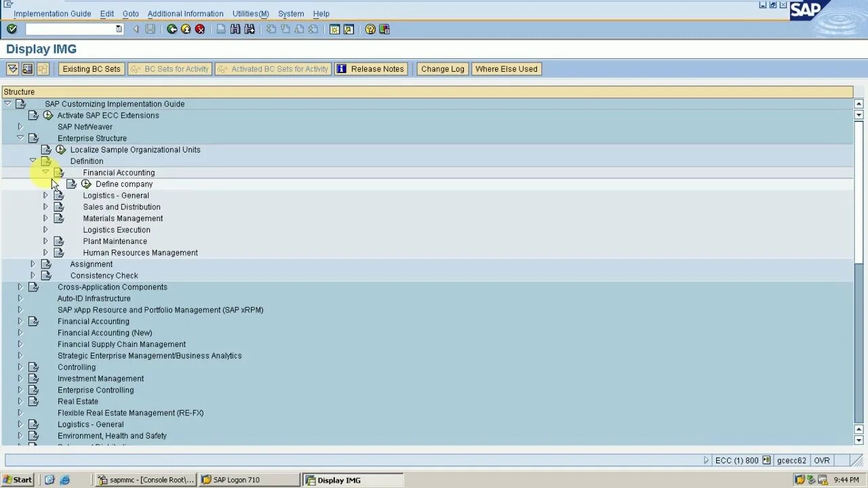
Task: Open the Utilities(M) menu
Action: click(250, 14)
